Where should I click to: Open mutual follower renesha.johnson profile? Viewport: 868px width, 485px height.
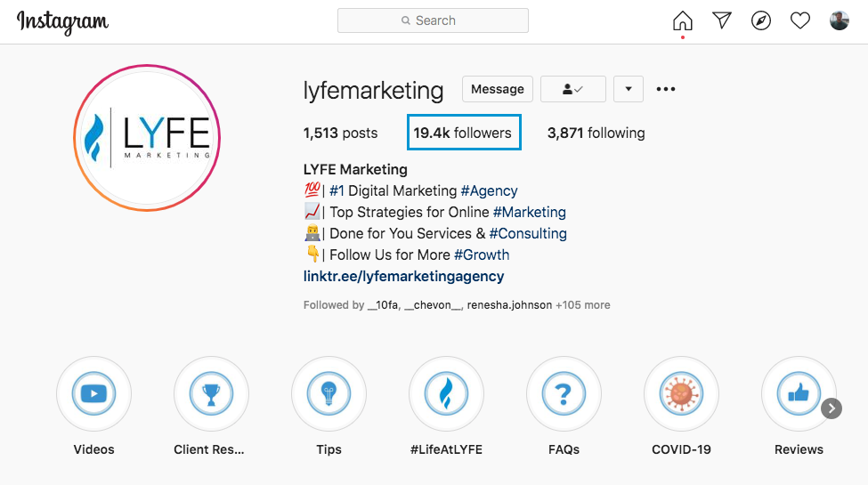coord(509,305)
